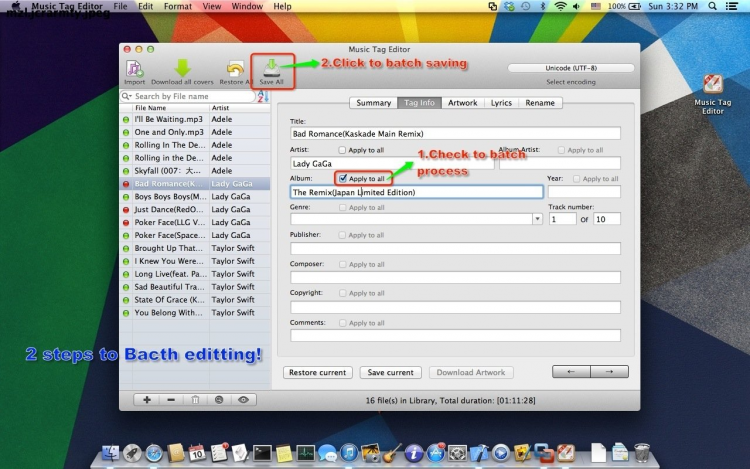
Task: Click the Download Artwork button
Action: coord(471,372)
